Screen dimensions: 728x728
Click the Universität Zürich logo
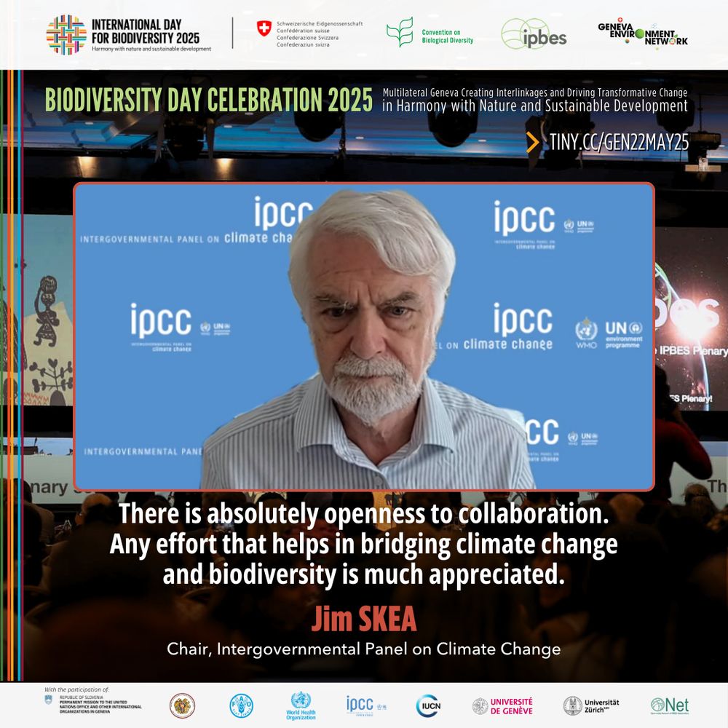(591, 705)
